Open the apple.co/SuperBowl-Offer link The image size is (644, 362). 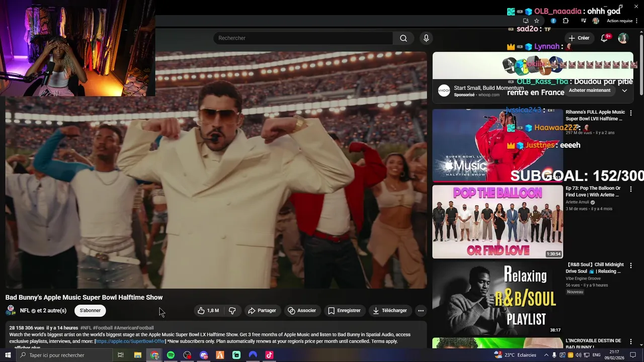pyautogui.click(x=130, y=341)
